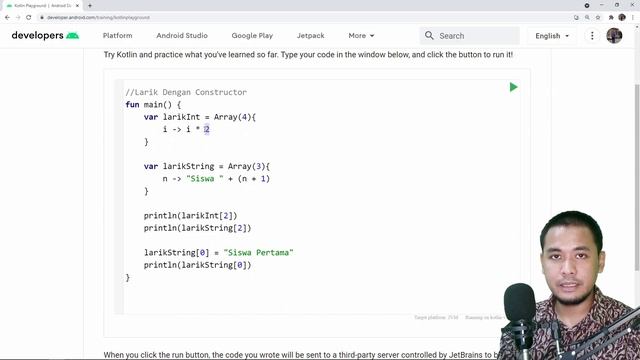This screenshot has height=360, width=640.
Task: Click the page vertical scrollbar thumb
Action: 637,176
